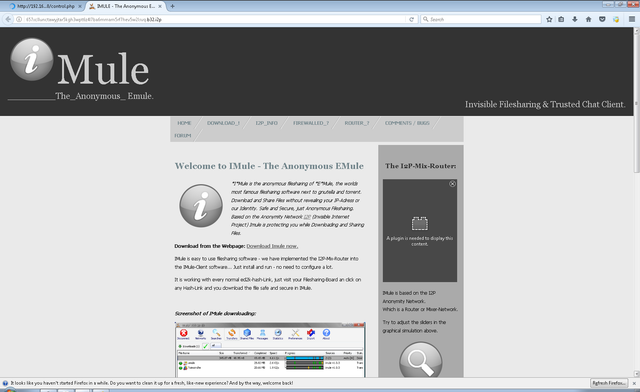This screenshot has height=392, width=640.
Task: Click the 'The_Anonymous_ Emule.' subtitle
Action: (104, 96)
